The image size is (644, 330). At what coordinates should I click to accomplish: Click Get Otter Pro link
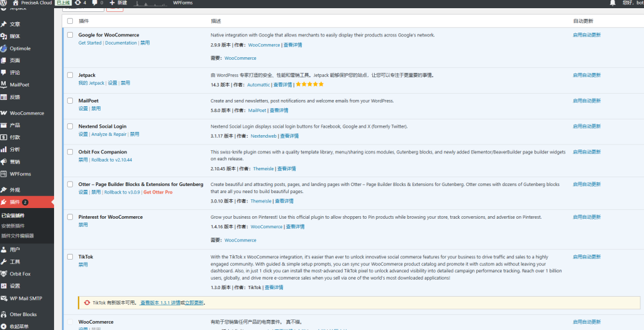[158, 192]
